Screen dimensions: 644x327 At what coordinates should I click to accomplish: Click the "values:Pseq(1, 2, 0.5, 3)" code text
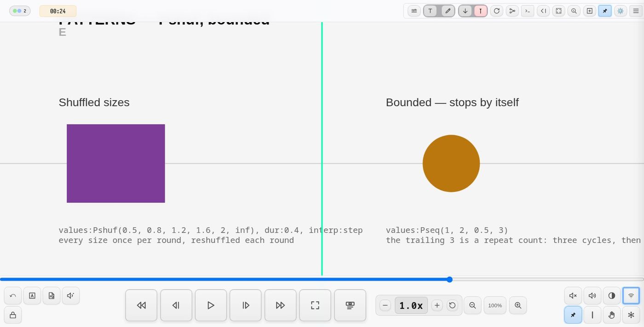pyautogui.click(x=447, y=230)
